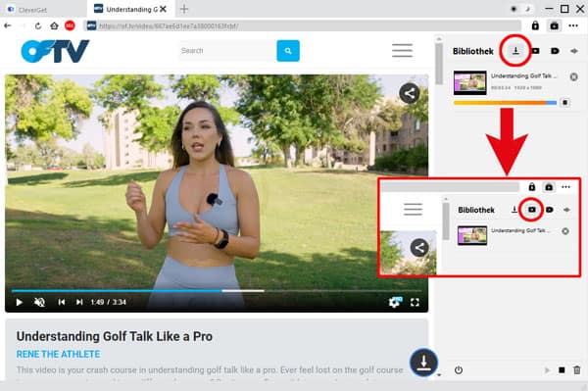Screen dimensions: 588x391
Task: Toggle the moon theme icon in title bar
Action: click(527, 9)
